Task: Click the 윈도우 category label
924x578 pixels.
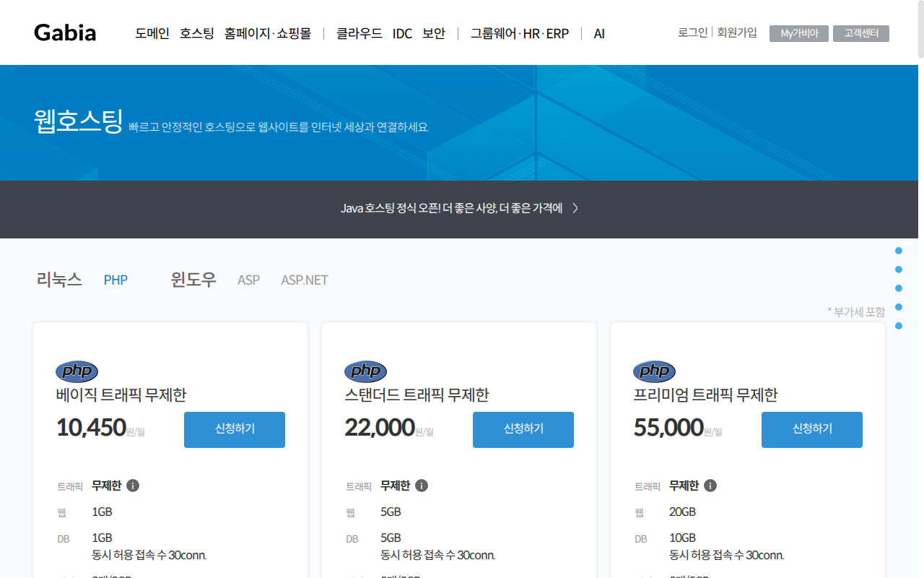Action: pos(193,280)
